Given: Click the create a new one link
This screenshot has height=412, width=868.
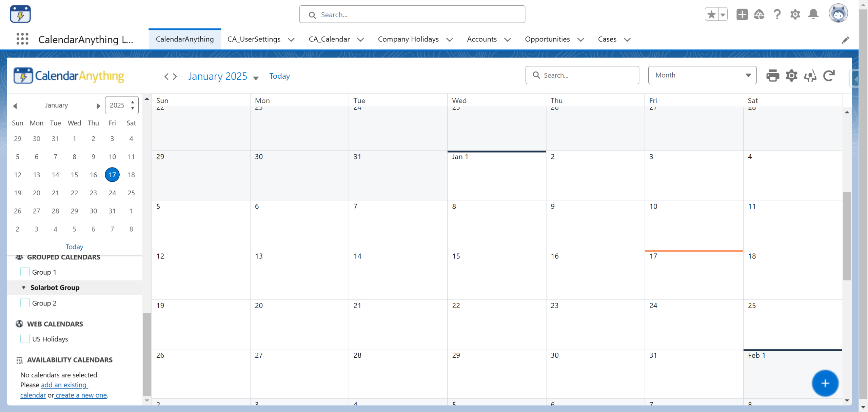Looking at the screenshot, I should 81,395.
